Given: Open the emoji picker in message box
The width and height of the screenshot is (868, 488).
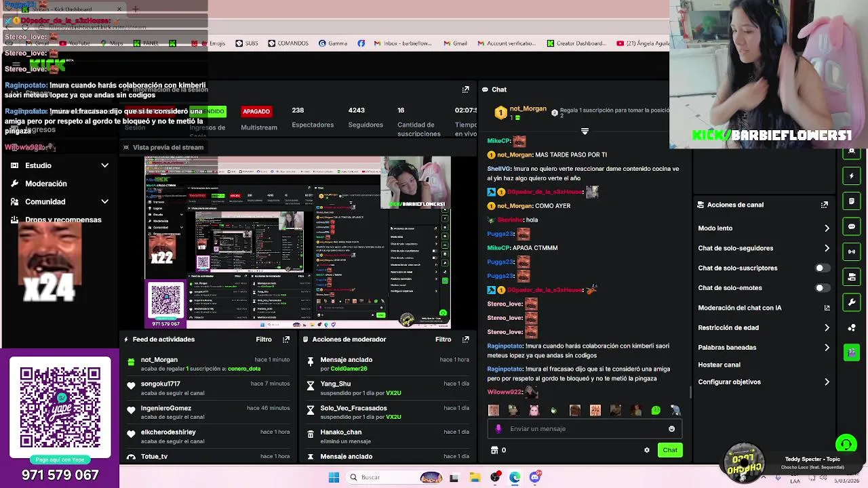Looking at the screenshot, I should (671, 429).
